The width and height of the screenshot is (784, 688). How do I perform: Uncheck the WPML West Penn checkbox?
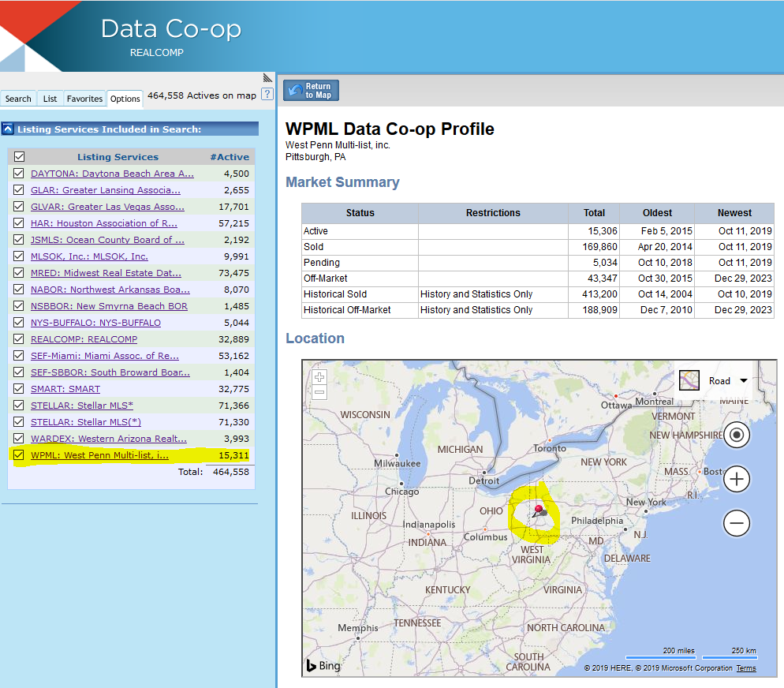click(x=18, y=454)
